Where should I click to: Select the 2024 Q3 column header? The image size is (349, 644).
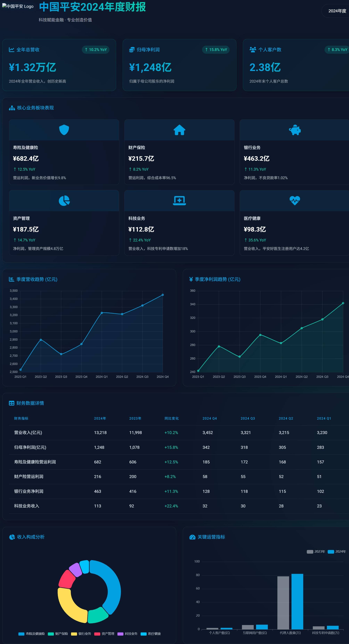248,418
